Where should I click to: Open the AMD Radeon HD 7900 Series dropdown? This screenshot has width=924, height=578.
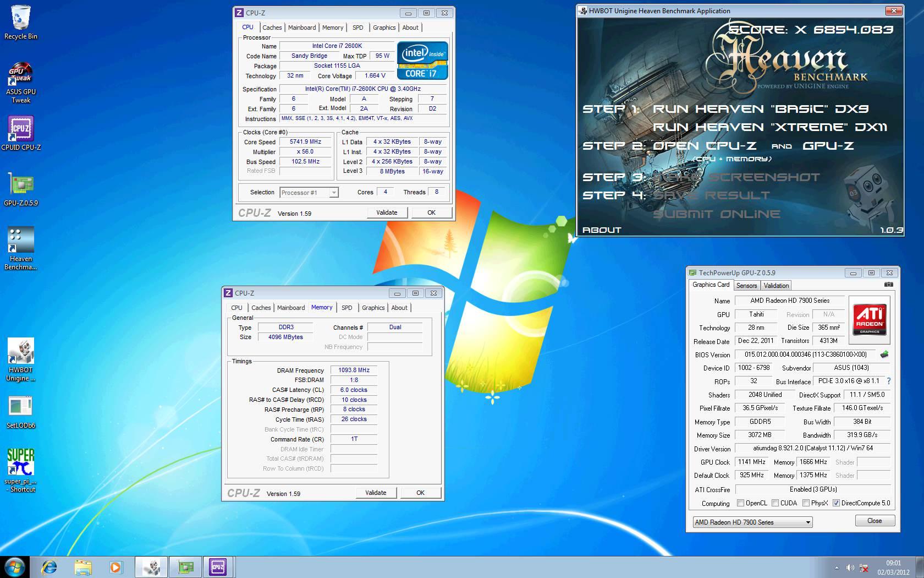(752, 522)
